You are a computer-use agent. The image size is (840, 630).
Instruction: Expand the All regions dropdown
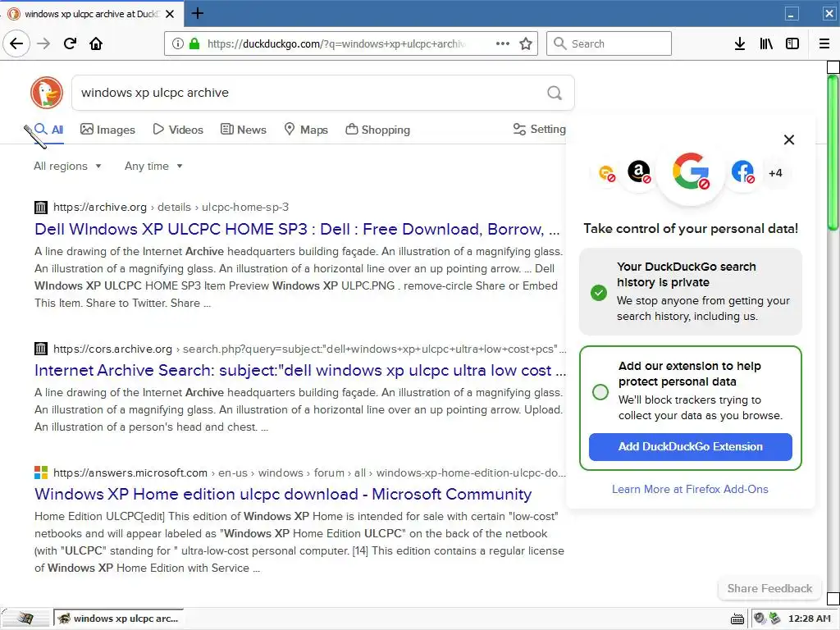click(67, 166)
